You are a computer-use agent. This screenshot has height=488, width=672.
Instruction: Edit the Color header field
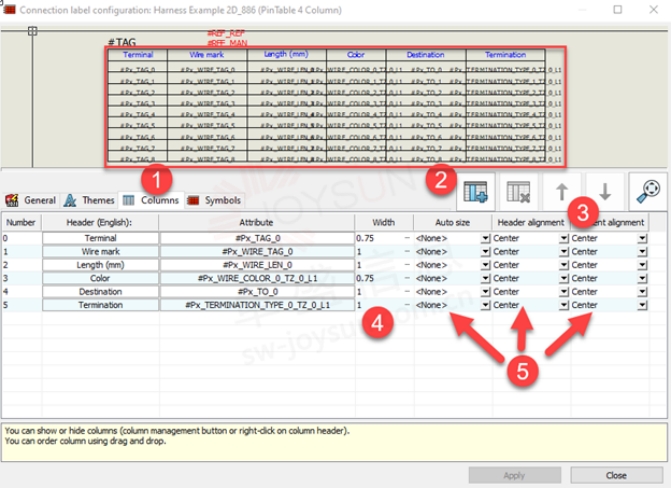[x=100, y=278]
